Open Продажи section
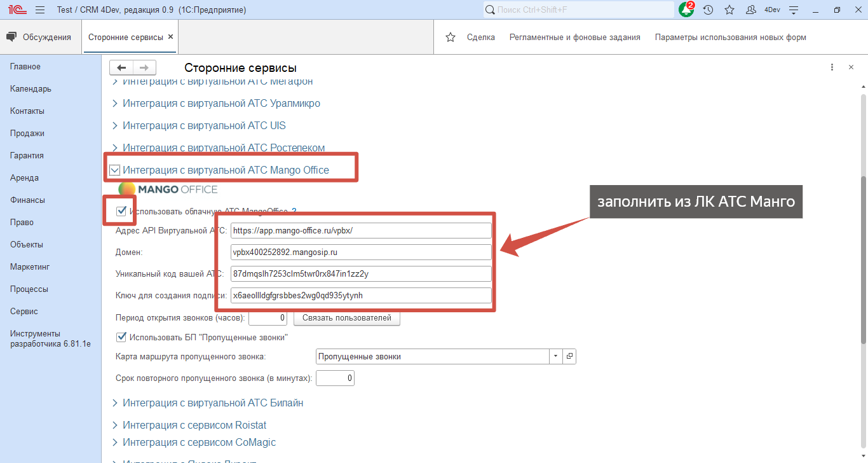The image size is (868, 463). pos(27,134)
